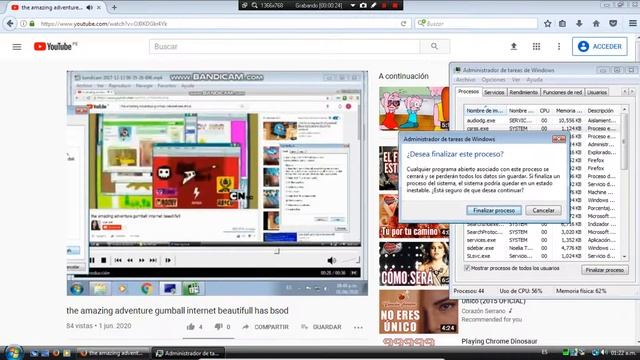The image size is (640, 360).
Task: Select the Procesos tab
Action: coord(468,92)
